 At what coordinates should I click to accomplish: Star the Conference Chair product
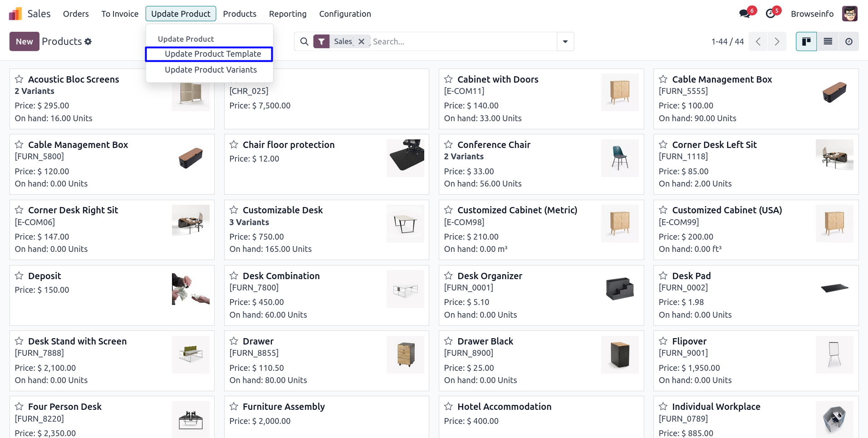pyautogui.click(x=448, y=145)
